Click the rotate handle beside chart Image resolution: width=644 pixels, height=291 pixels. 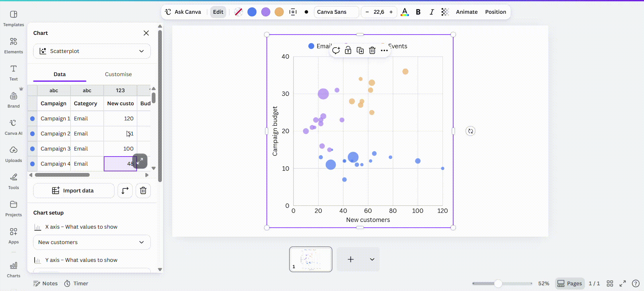(470, 131)
